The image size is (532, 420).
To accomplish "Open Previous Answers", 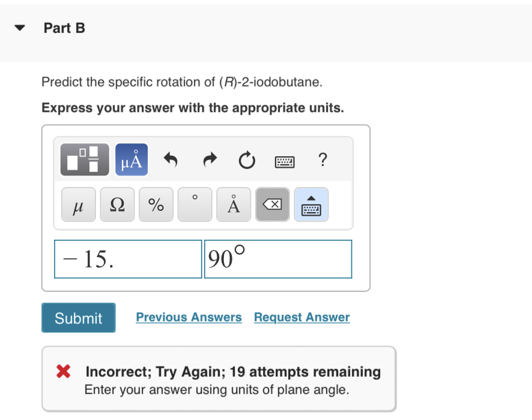I will (x=188, y=317).
